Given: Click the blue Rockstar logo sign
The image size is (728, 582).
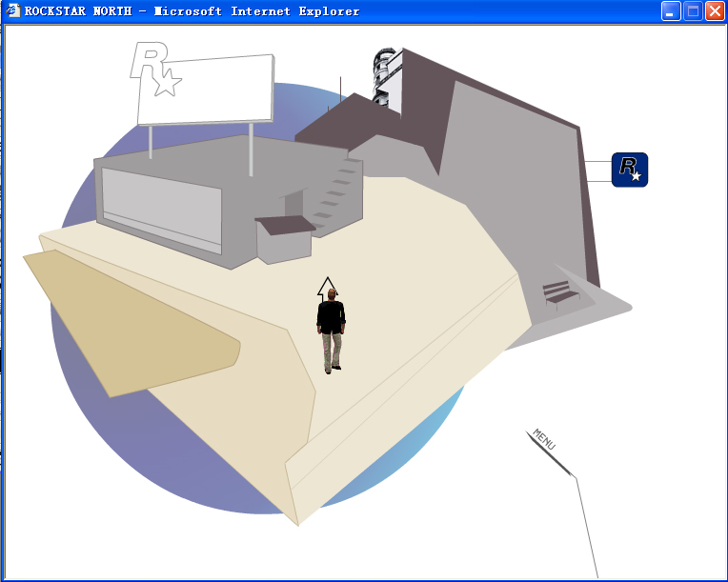Looking at the screenshot, I should (630, 170).
